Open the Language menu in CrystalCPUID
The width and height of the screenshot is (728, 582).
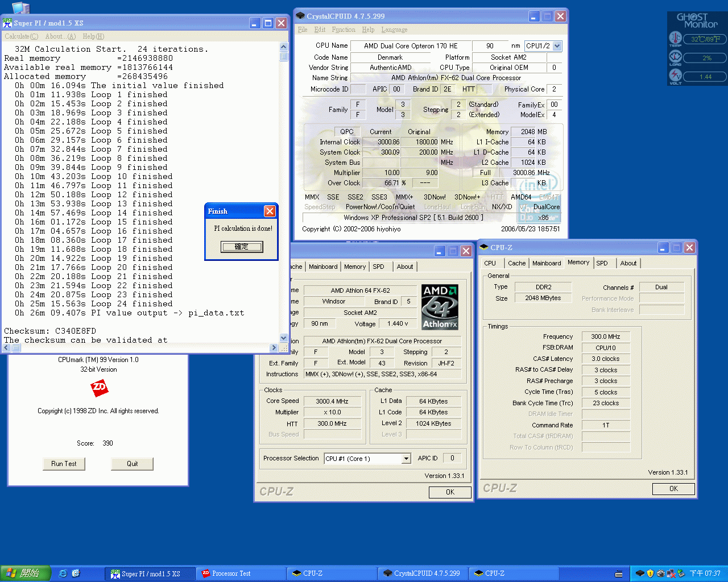[x=394, y=30]
